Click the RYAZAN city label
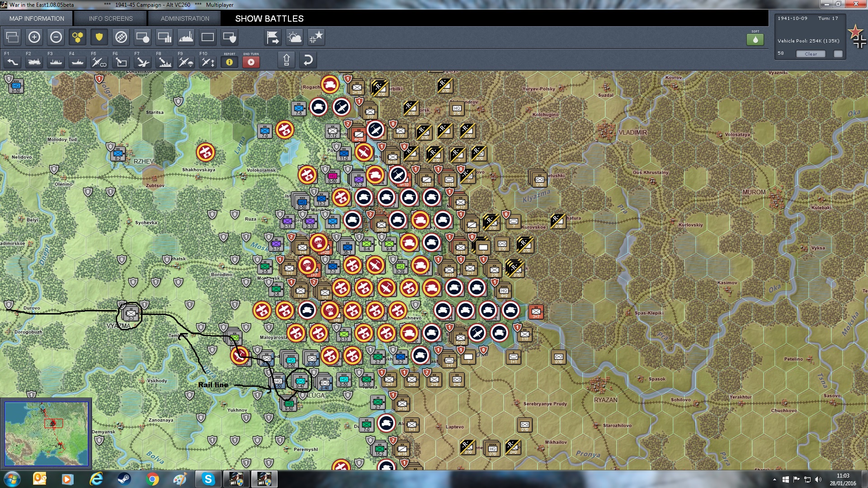 pyautogui.click(x=605, y=400)
